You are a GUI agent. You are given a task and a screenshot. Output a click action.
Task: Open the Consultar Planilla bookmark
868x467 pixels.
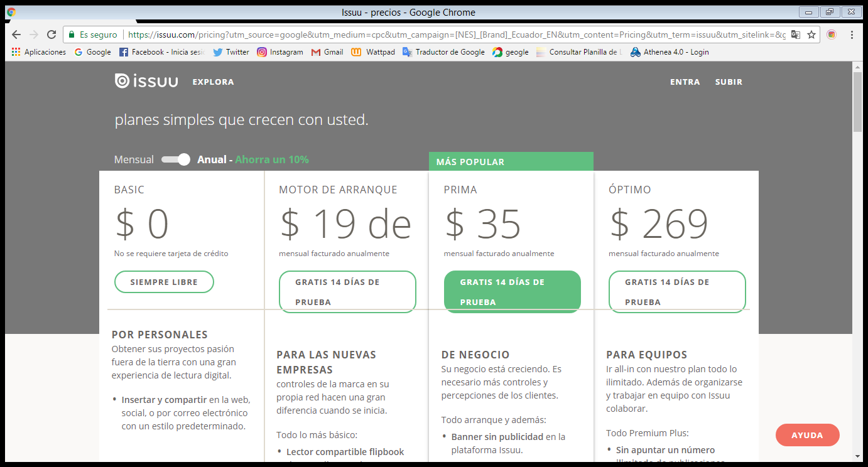point(579,52)
